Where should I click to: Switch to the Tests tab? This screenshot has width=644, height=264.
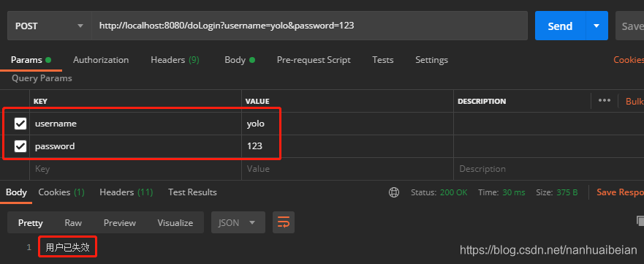[383, 60]
